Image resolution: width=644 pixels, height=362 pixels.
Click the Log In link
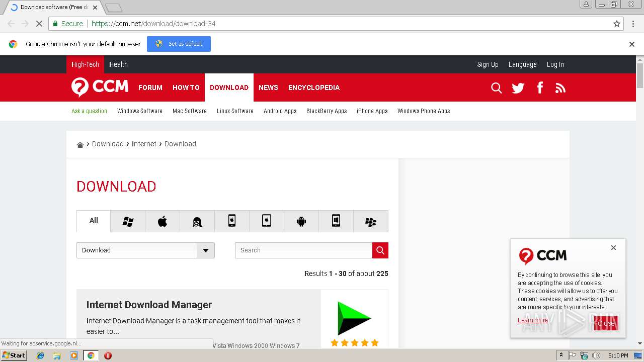pyautogui.click(x=555, y=64)
